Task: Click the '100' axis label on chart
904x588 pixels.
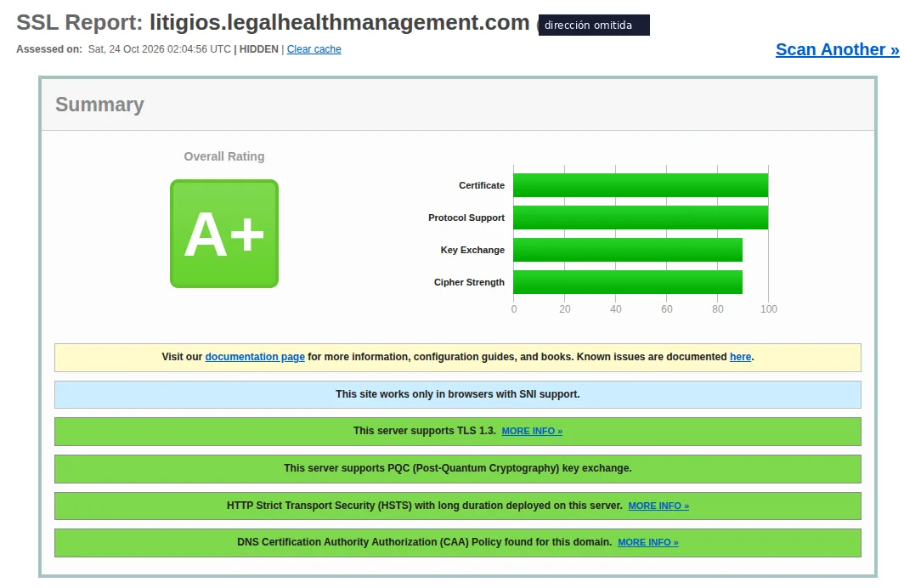Action: 769,309
